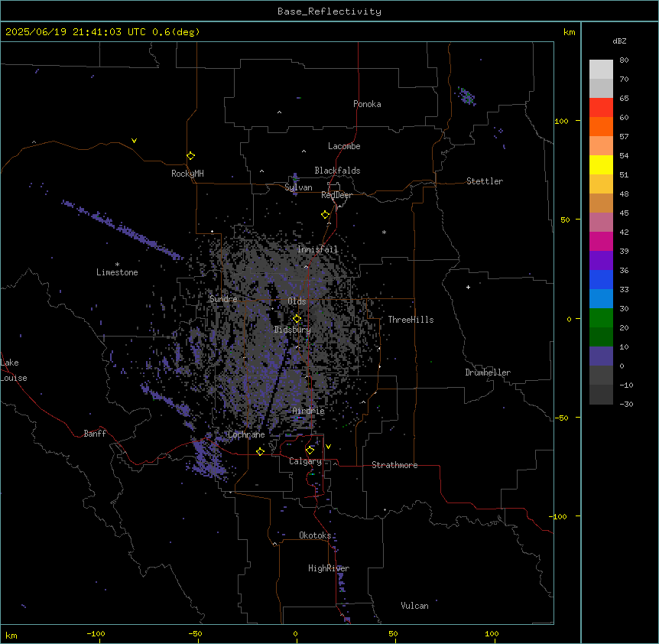Select the Limestone label
This screenshot has height=644, width=659.
coord(117,272)
